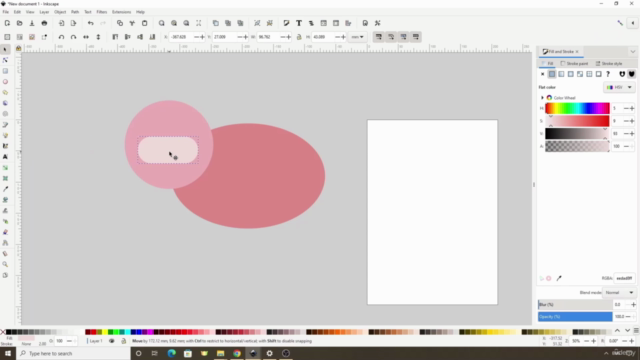The image size is (640, 360).
Task: Click the Cut scissors icon
Action: (x=132, y=23)
